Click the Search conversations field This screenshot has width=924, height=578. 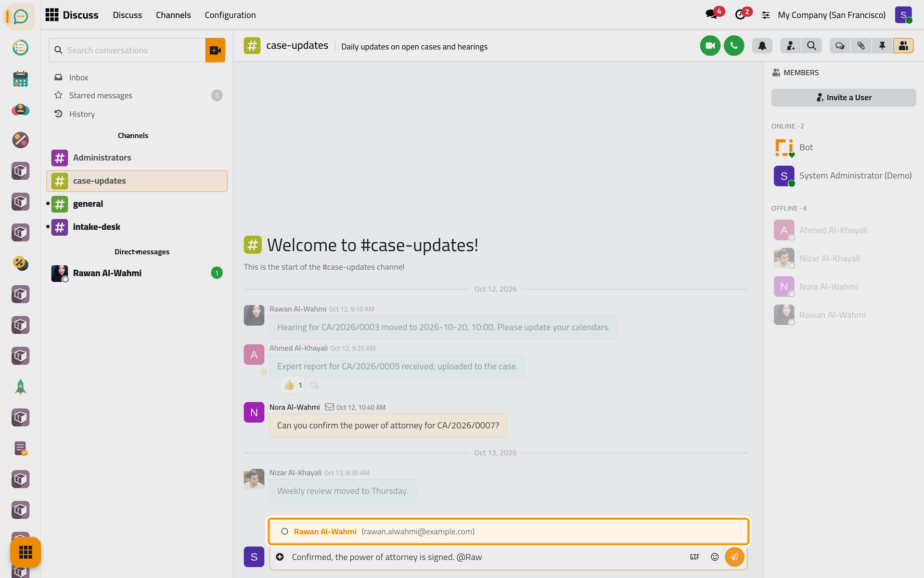point(127,50)
